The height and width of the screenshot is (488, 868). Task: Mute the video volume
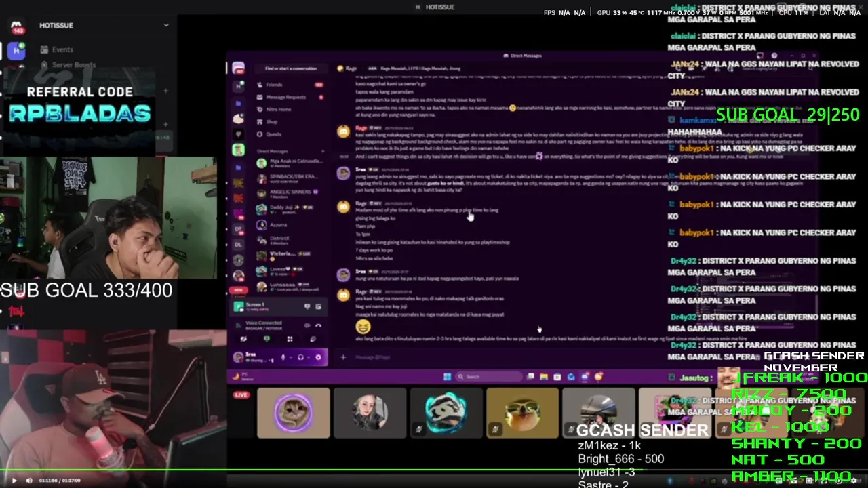(x=29, y=481)
